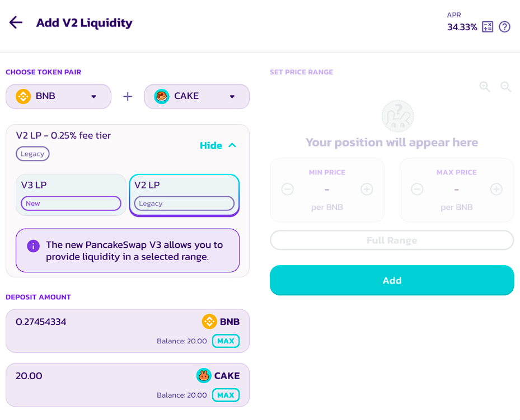Collapse fee tier section with Hide
This screenshot has height=420, width=520.
point(218,145)
